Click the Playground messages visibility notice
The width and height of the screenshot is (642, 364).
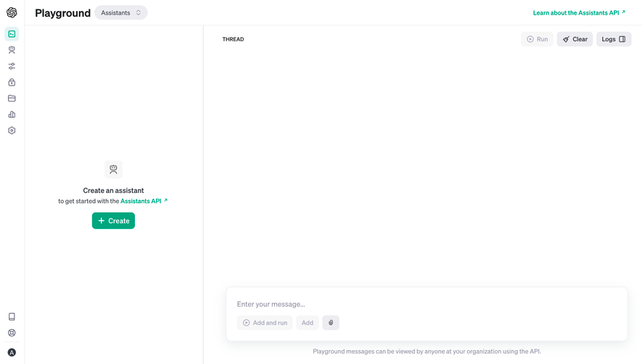click(x=427, y=351)
